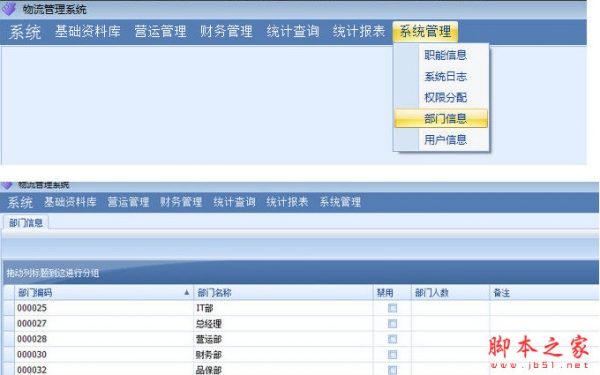Image resolution: width=600 pixels, height=375 pixels.
Task: Click the row selector beside 000025
Action: coord(9,308)
